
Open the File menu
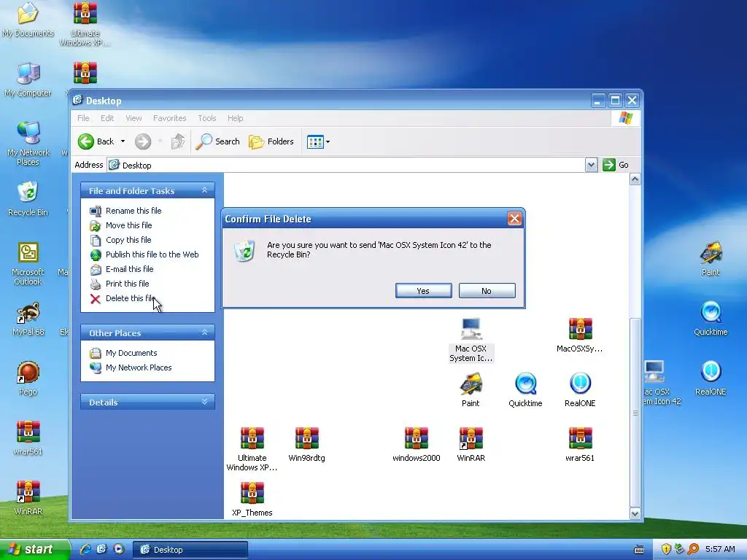click(83, 118)
